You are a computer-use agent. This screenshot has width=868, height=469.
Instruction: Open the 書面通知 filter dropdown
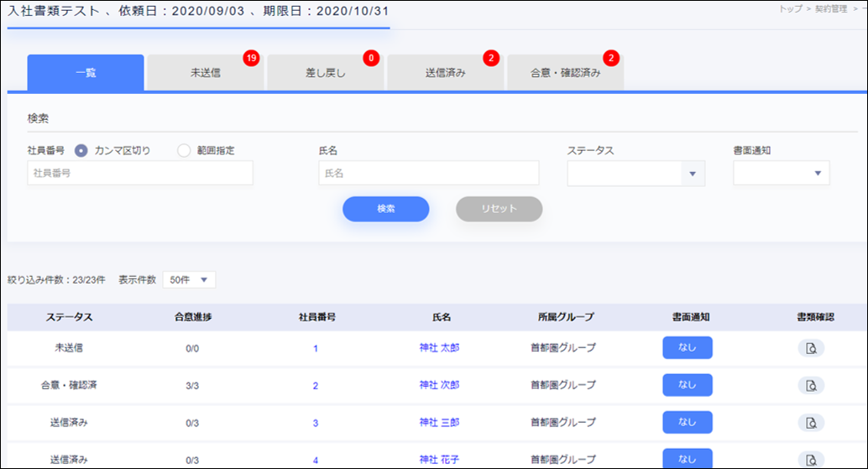click(781, 173)
